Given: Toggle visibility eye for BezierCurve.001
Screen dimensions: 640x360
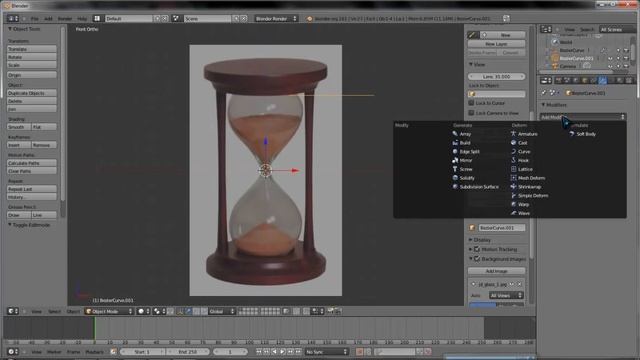Looking at the screenshot, I should coord(610,58).
